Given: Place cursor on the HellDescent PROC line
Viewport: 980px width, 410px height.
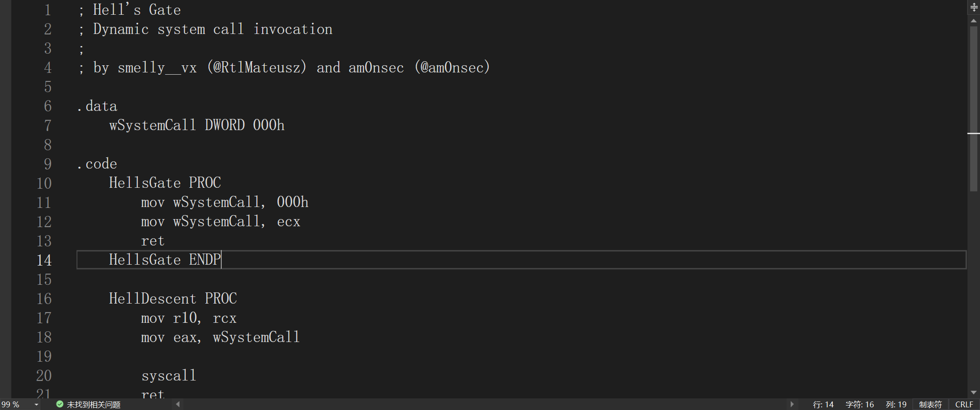Looking at the screenshot, I should (173, 299).
